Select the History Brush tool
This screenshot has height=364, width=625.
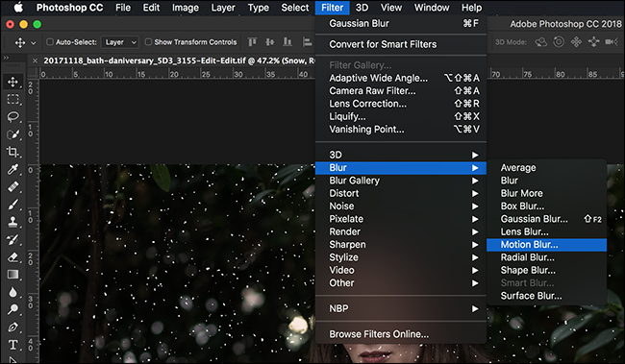[12, 239]
